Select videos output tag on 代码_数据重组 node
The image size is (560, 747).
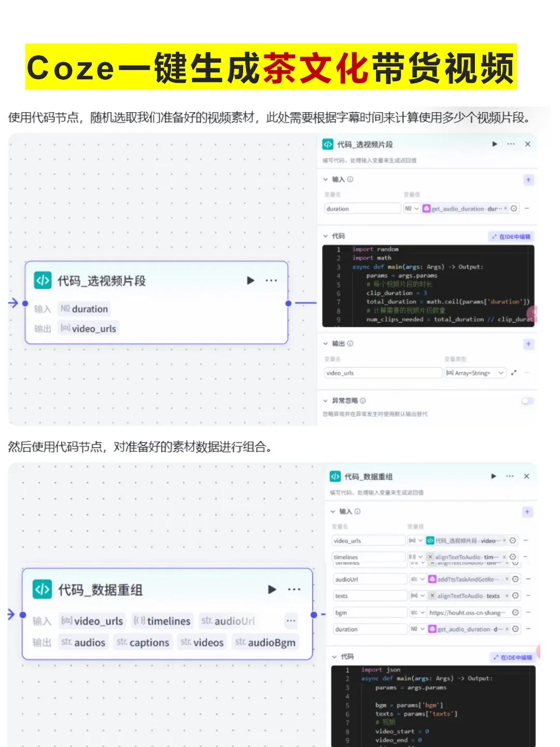click(x=202, y=642)
